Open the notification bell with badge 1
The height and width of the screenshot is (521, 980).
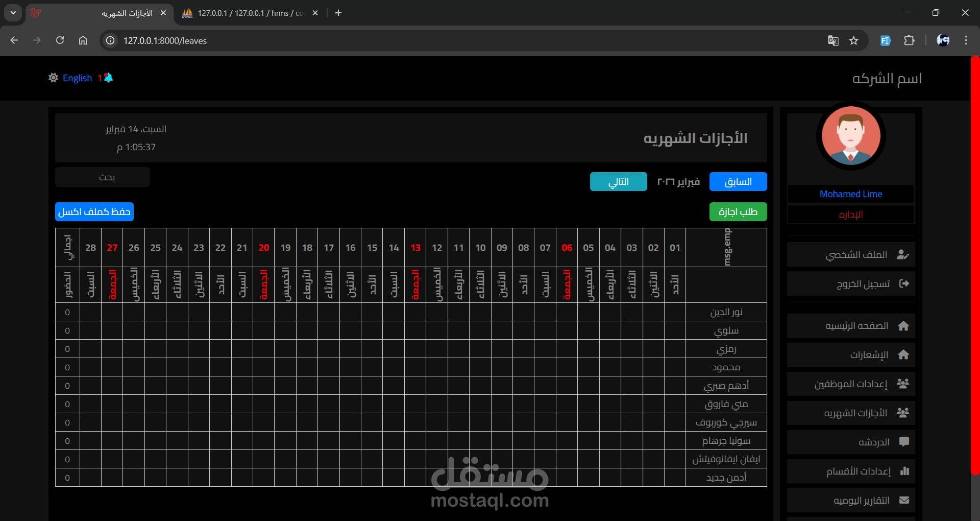tap(107, 77)
